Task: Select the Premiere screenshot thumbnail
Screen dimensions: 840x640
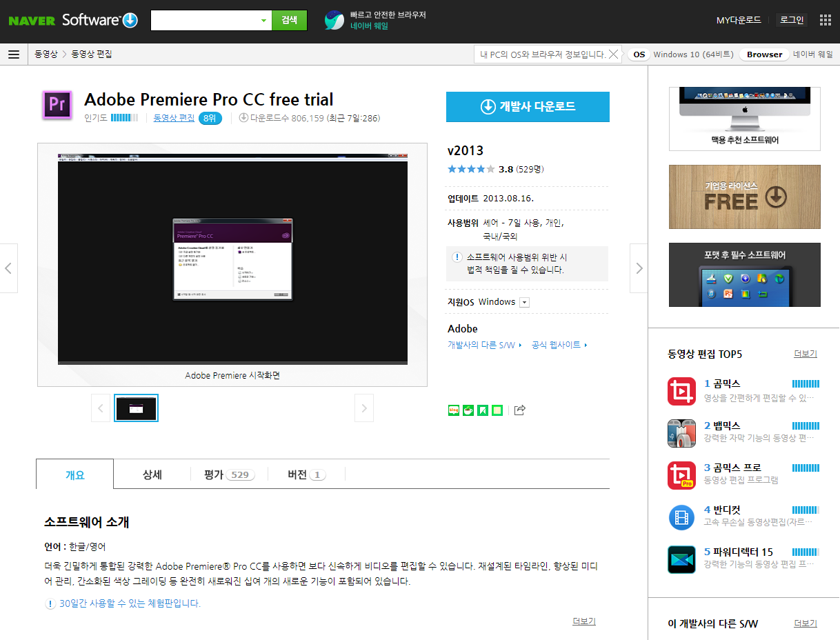Action: click(x=137, y=408)
